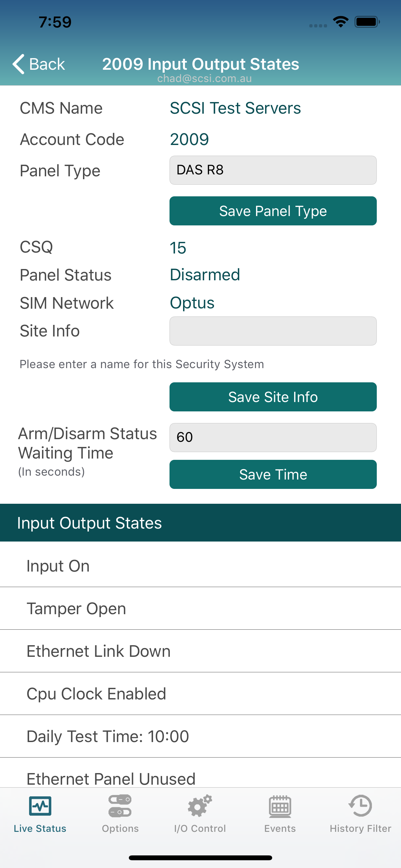The image size is (401, 868).
Task: Edit the waiting time field showing 60
Action: (x=273, y=437)
